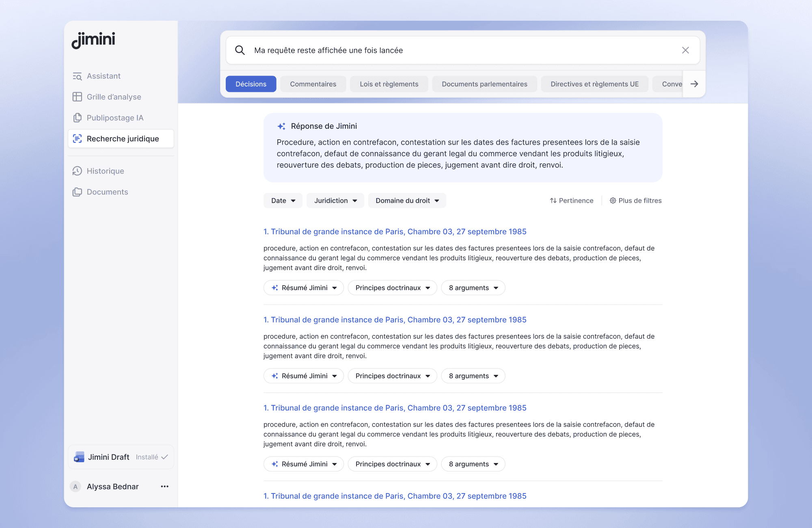Open user menu three dots

[x=164, y=487]
